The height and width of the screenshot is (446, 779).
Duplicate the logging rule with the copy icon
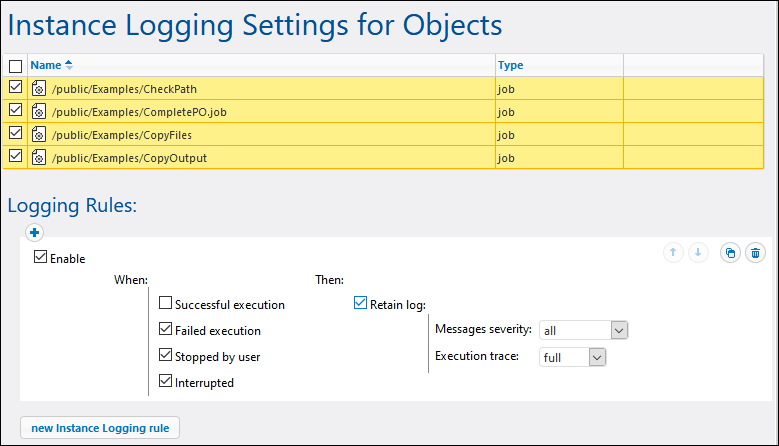pos(731,253)
